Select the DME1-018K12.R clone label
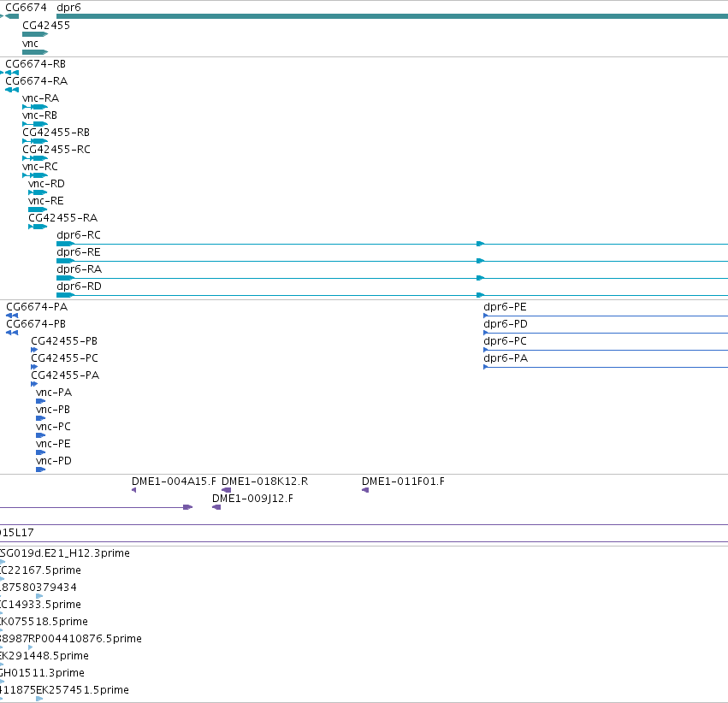 (264, 481)
